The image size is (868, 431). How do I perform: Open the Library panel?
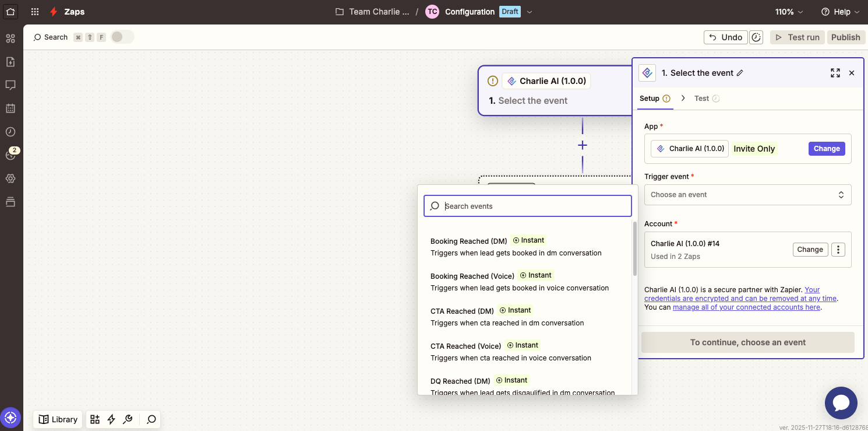click(x=58, y=419)
